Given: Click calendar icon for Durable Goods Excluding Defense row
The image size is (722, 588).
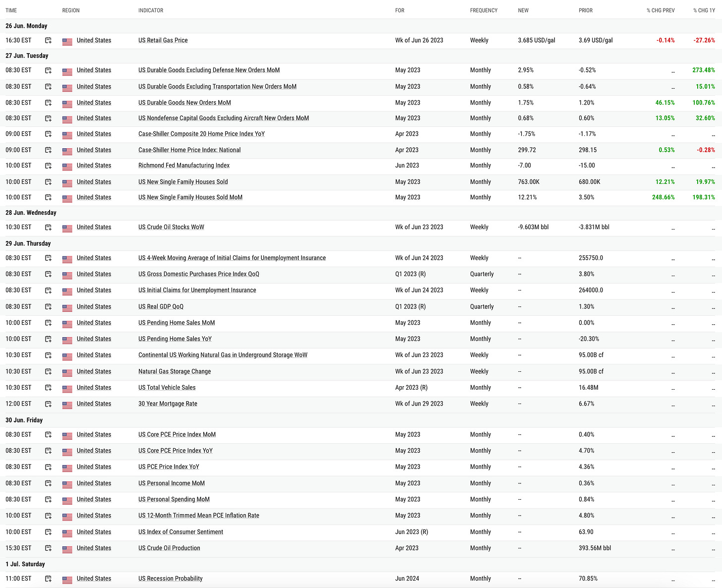Looking at the screenshot, I should [48, 70].
